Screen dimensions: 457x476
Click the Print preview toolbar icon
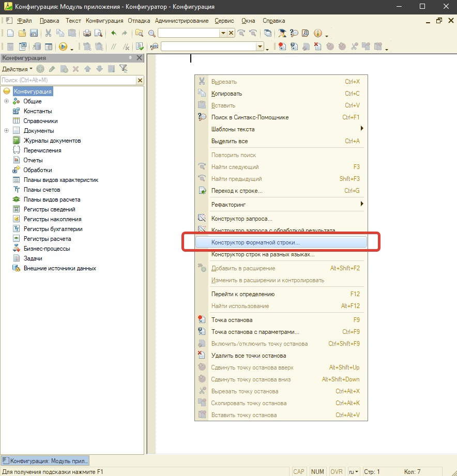[98, 33]
